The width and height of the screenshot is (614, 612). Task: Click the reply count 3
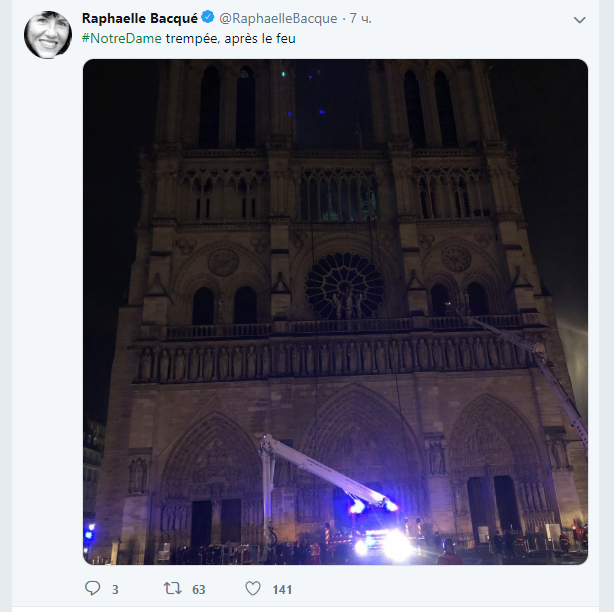(115, 590)
